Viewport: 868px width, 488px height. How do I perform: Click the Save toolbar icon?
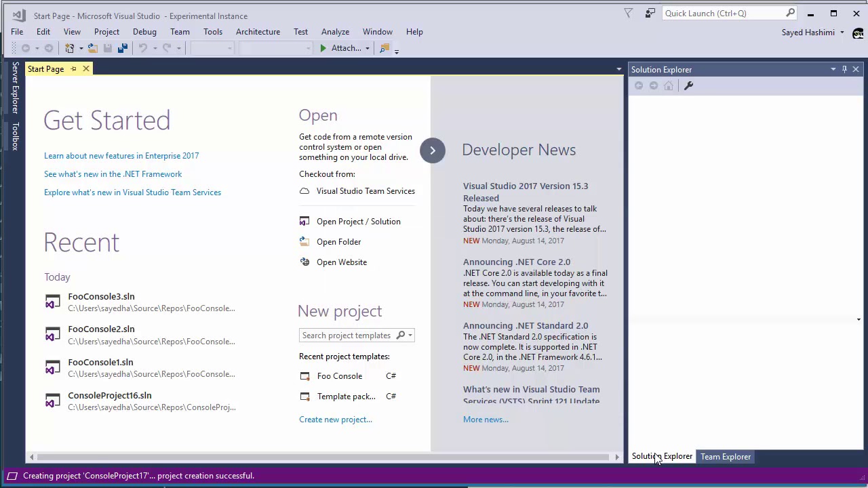click(x=108, y=48)
